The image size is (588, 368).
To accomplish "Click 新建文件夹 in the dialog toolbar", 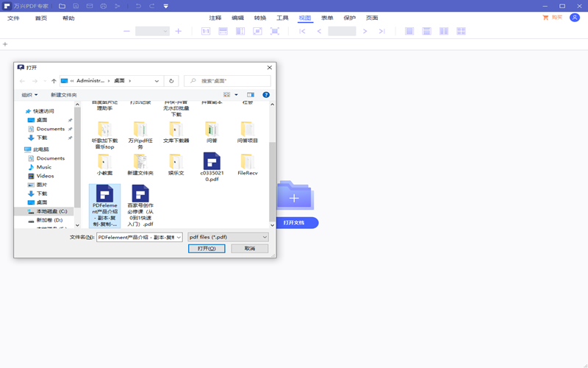I will click(x=63, y=95).
